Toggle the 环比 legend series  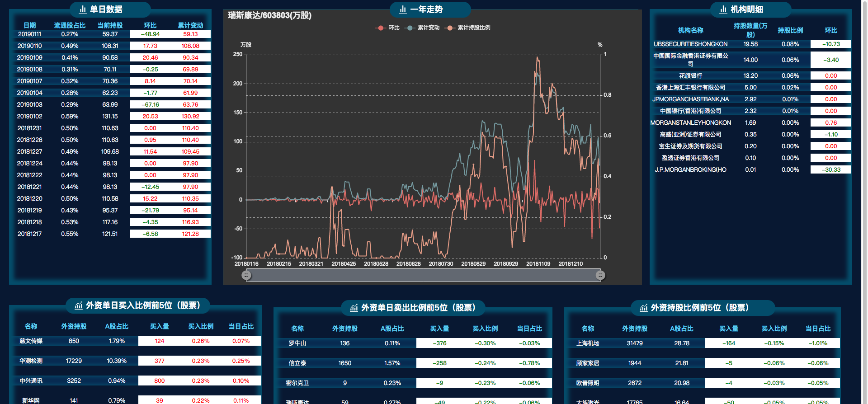pos(387,28)
